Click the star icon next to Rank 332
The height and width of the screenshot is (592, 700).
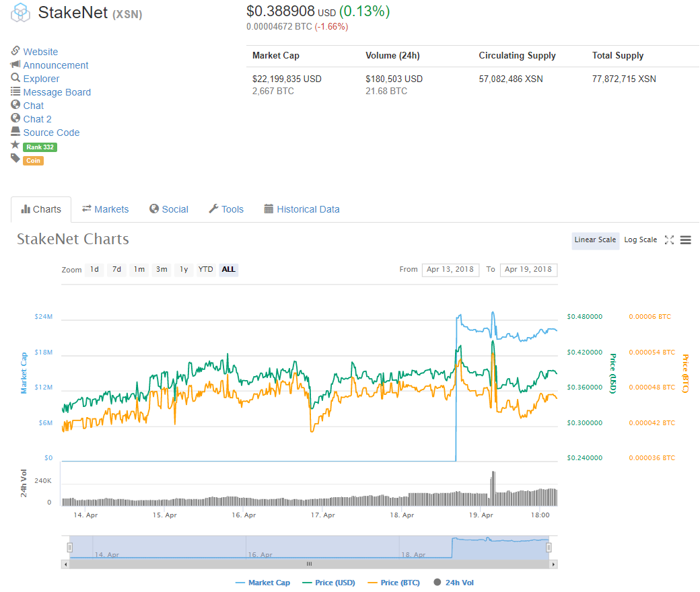pyautogui.click(x=15, y=145)
